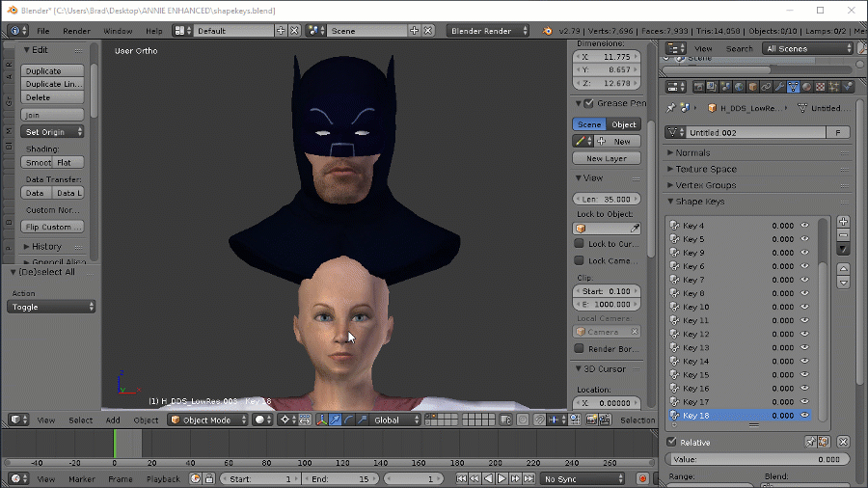Open the Render menu in top bar
868x488 pixels.
[x=76, y=31]
